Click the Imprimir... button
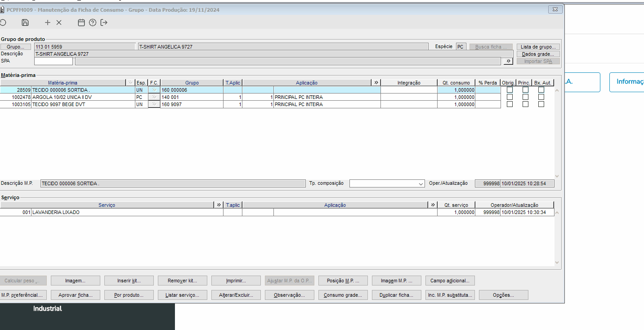The image size is (644, 330). pyautogui.click(x=236, y=281)
